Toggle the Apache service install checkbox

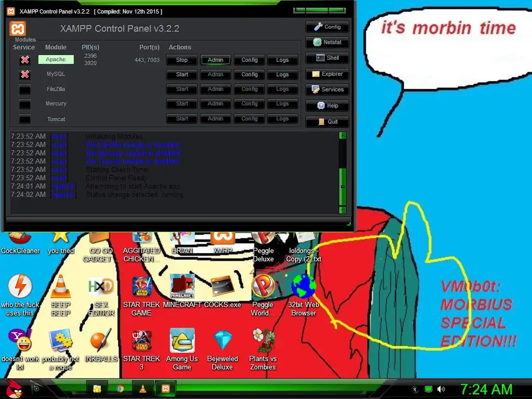pos(25,60)
